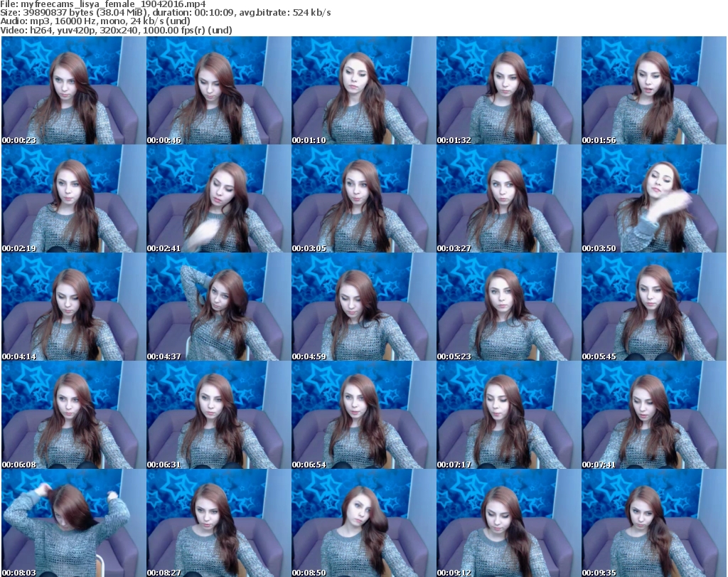Select the 00:04:14 preview frame
The width and height of the screenshot is (728, 577).
tap(74, 307)
